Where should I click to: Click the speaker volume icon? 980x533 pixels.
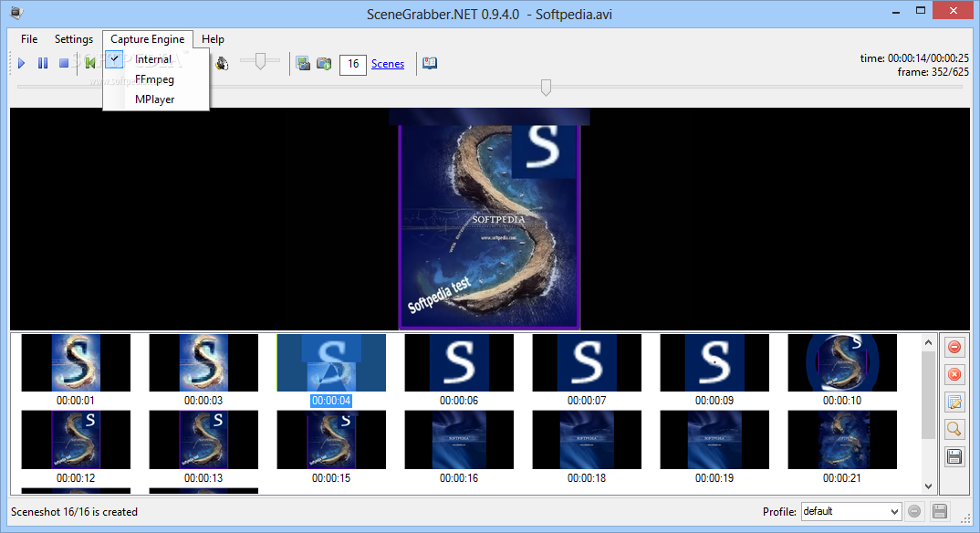[222, 63]
